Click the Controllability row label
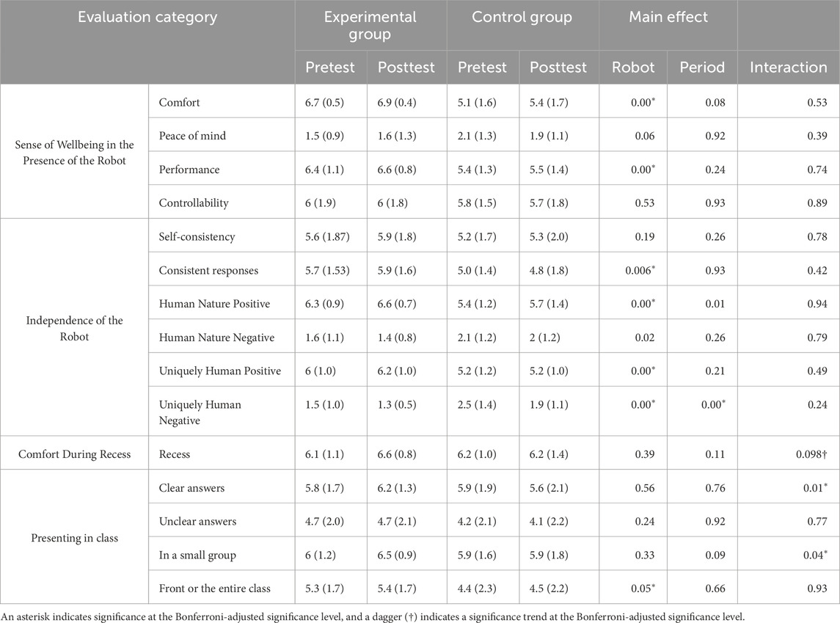The height and width of the screenshot is (623, 840). (194, 203)
